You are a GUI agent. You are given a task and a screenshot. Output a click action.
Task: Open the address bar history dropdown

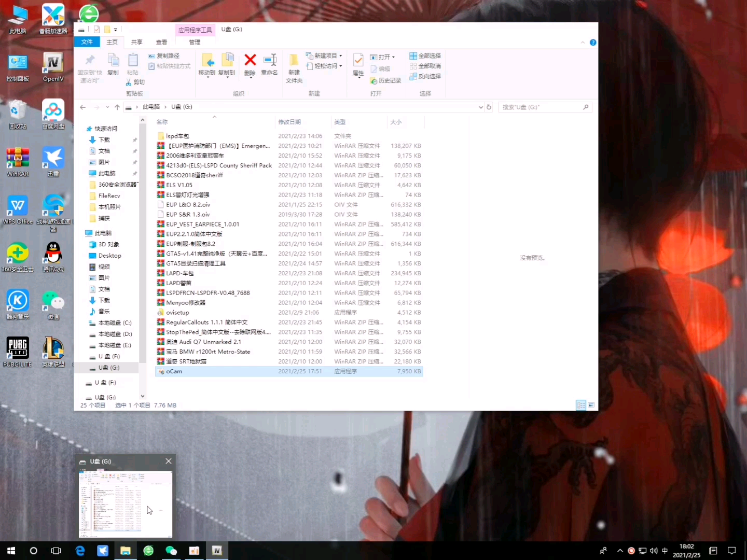pos(480,107)
